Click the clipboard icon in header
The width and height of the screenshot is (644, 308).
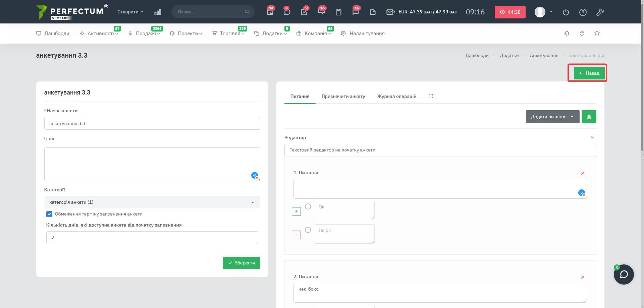coord(338,12)
